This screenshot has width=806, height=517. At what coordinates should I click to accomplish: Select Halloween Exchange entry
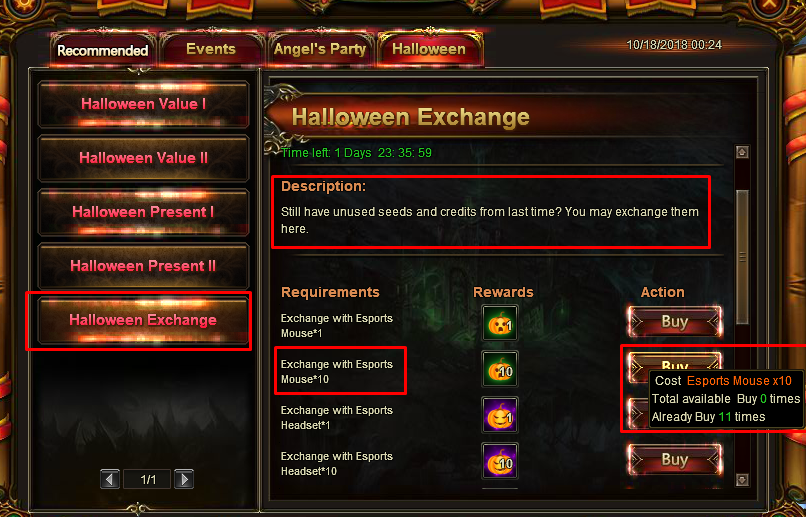tap(143, 320)
